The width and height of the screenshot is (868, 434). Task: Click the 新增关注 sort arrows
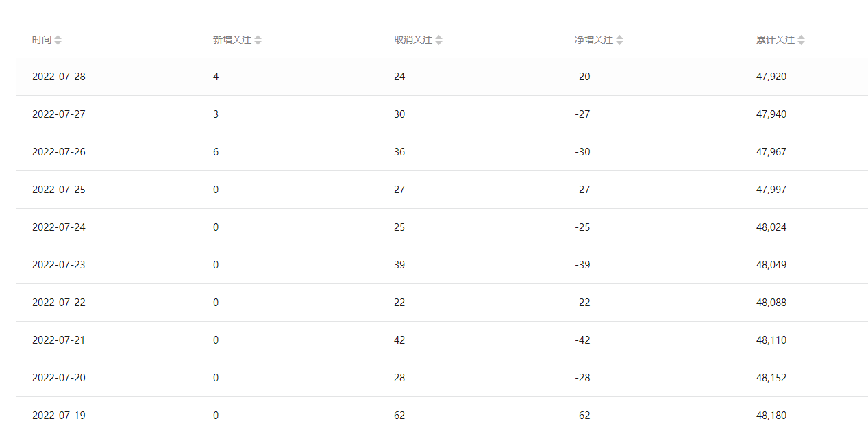258,40
